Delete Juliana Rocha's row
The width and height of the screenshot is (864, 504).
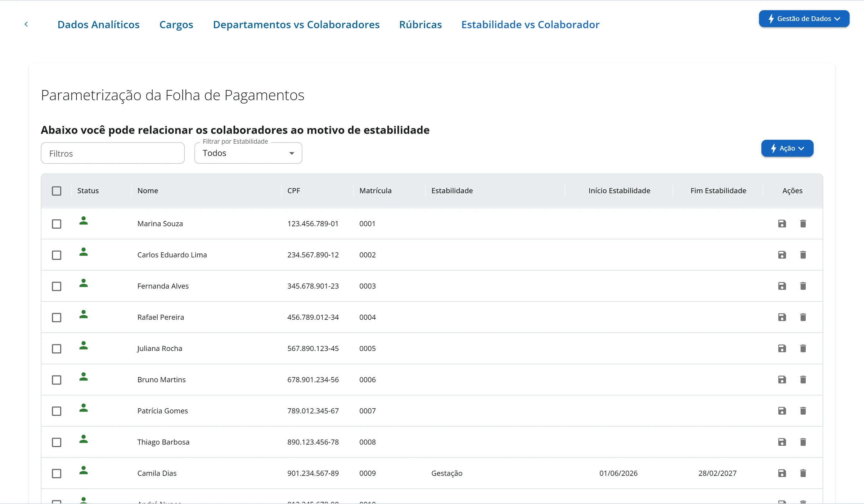(x=803, y=348)
